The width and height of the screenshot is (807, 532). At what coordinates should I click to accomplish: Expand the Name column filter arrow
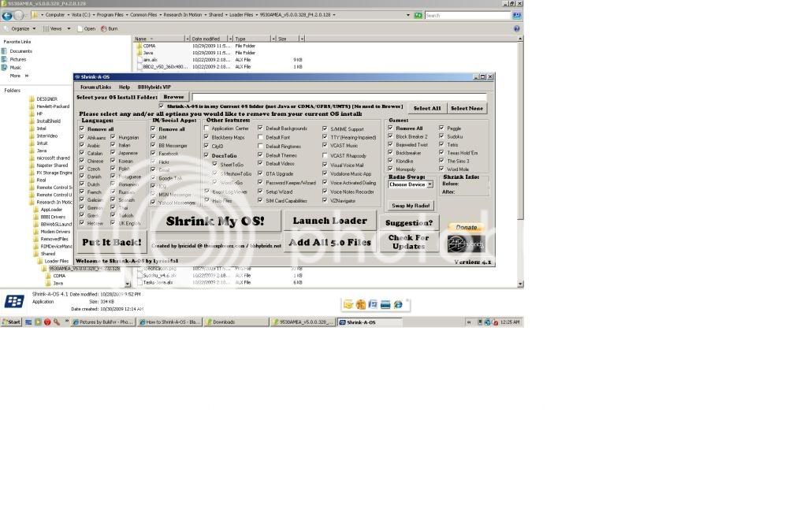187,39
